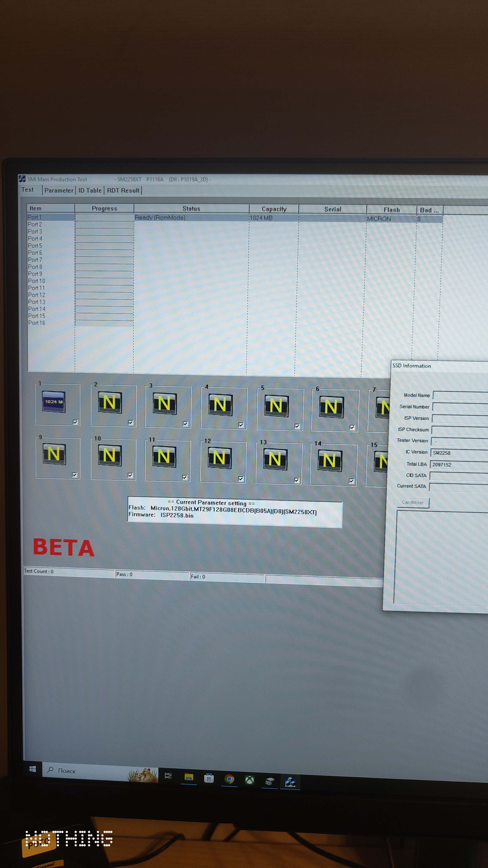Image resolution: width=488 pixels, height=868 pixels.
Task: Click the port 3 N status icon
Action: (164, 404)
